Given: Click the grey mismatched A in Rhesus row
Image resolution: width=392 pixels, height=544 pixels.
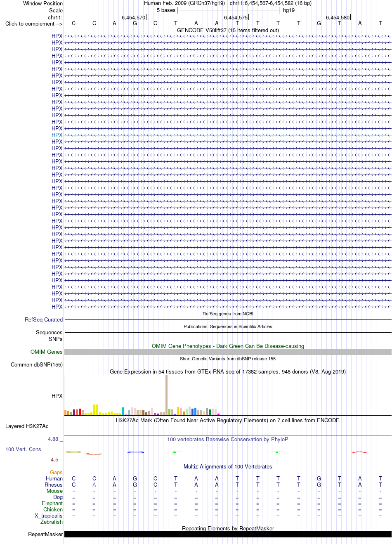Looking at the screenshot, I should tap(94, 485).
